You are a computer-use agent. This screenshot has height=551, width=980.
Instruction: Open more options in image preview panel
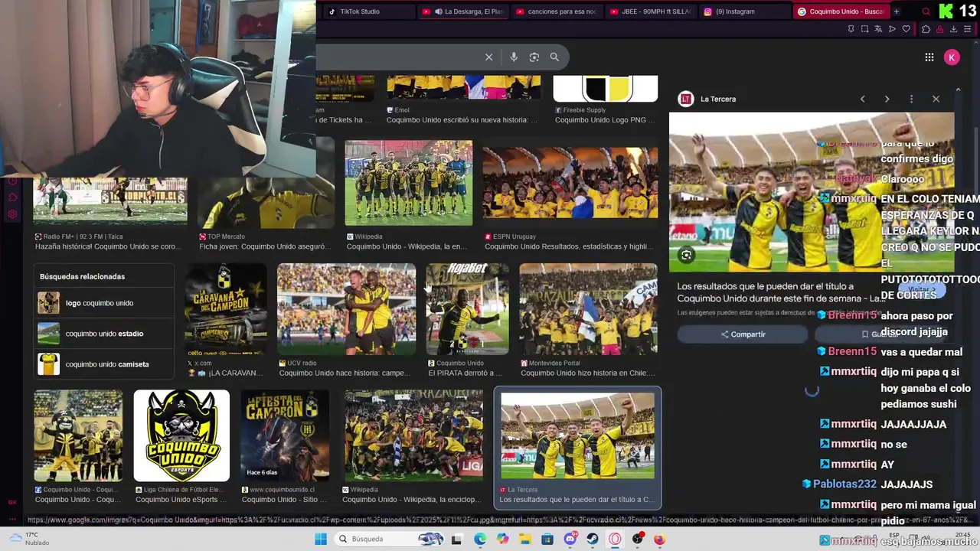coord(911,99)
